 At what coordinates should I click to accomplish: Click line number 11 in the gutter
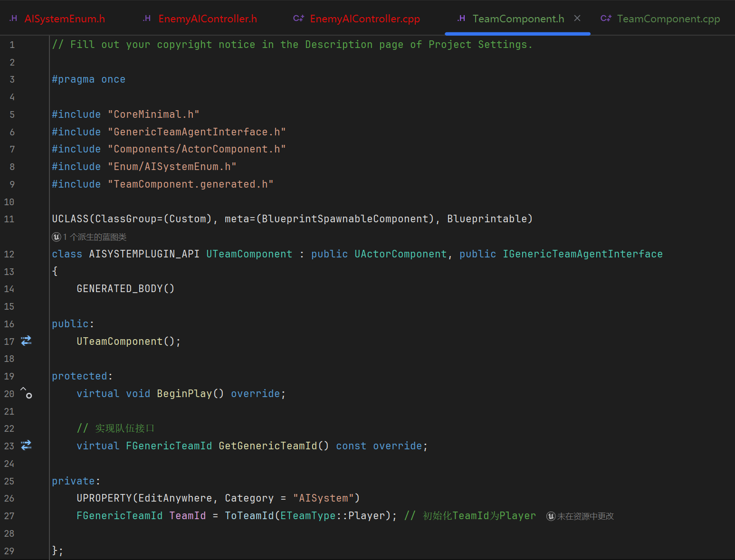coord(9,219)
